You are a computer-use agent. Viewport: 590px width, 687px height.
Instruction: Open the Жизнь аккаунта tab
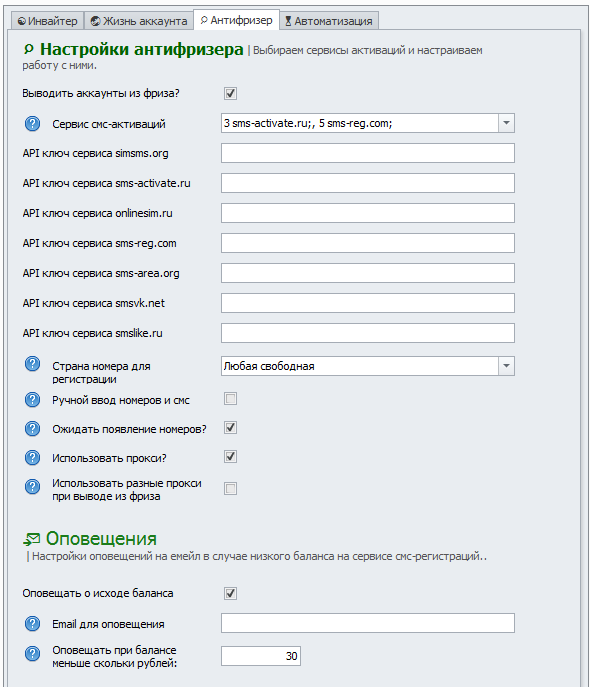138,21
